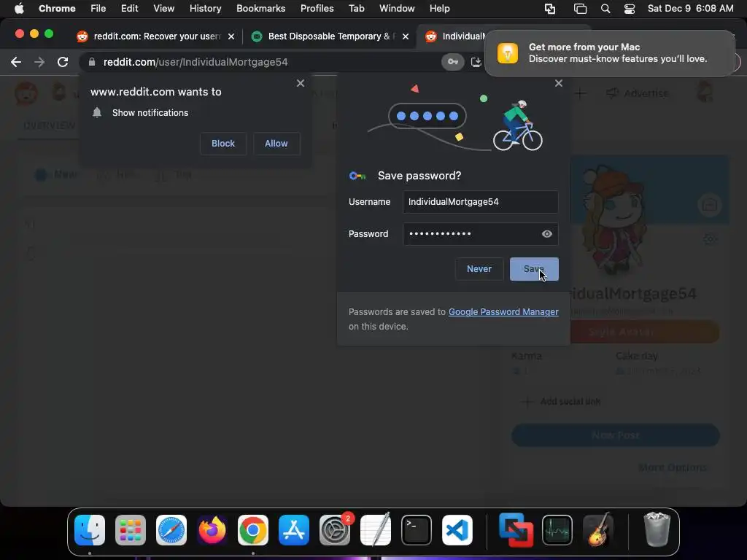Click the Username field in Save password
The width and height of the screenshot is (747, 560).
[480, 202]
